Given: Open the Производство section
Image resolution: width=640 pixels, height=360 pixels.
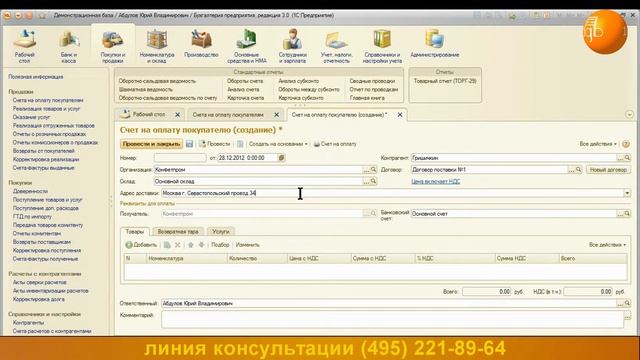Looking at the screenshot, I should click(201, 43).
